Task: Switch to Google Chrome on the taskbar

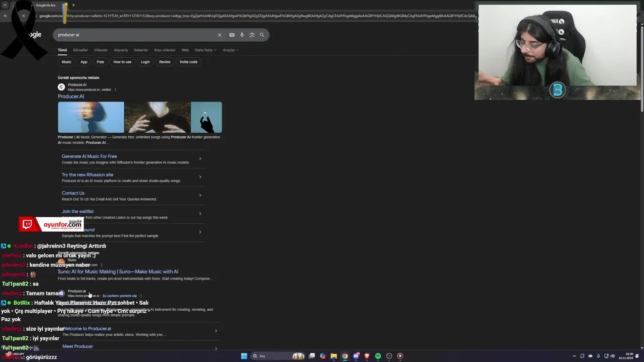Action: click(x=345, y=356)
